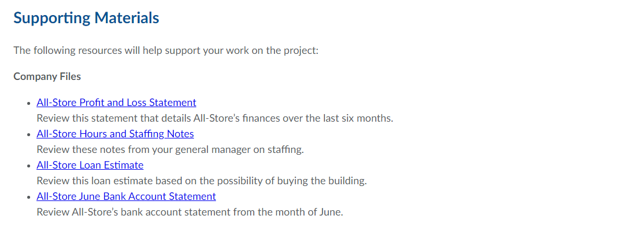The image size is (644, 230).
Task: Open the All-Store Loan Estimate link
Action: pyautogui.click(x=90, y=165)
